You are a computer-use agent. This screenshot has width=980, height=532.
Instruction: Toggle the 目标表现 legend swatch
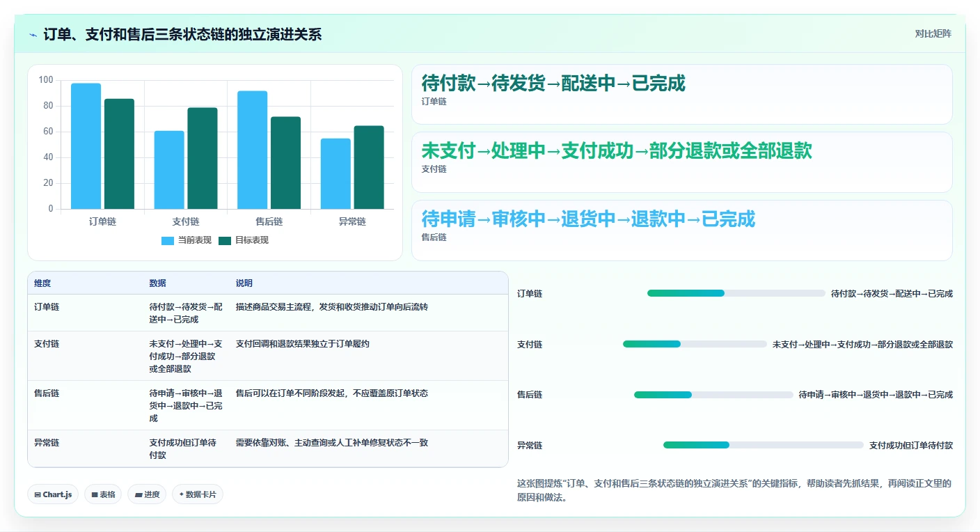(225, 240)
